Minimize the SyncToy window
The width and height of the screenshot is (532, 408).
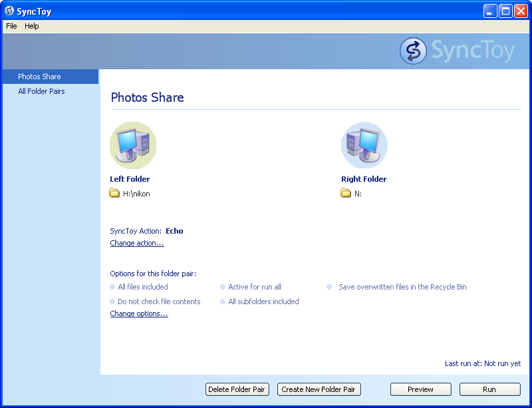(x=490, y=11)
